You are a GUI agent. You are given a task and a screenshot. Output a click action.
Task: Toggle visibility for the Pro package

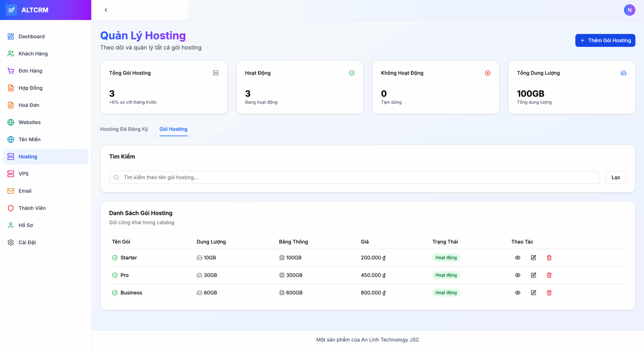pos(518,275)
